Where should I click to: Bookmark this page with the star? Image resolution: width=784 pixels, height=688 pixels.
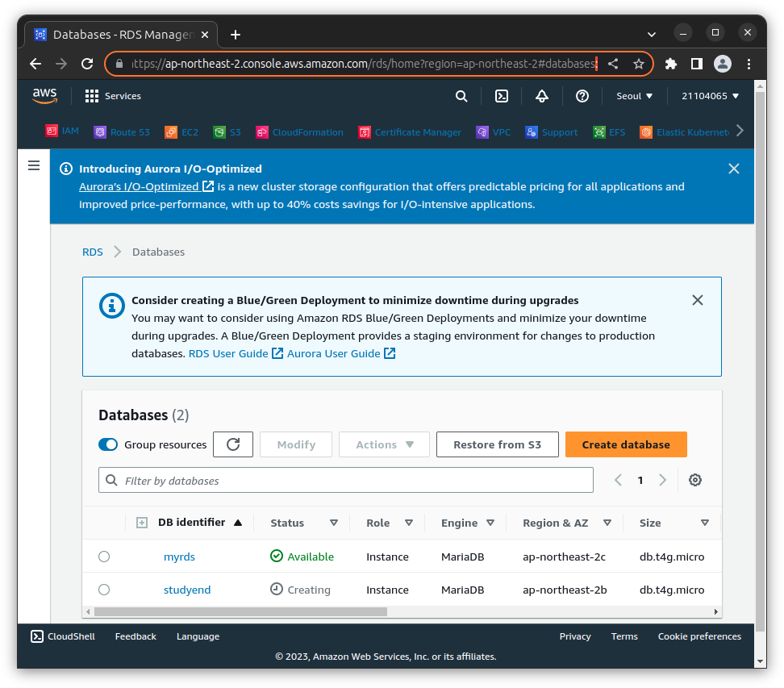639,64
